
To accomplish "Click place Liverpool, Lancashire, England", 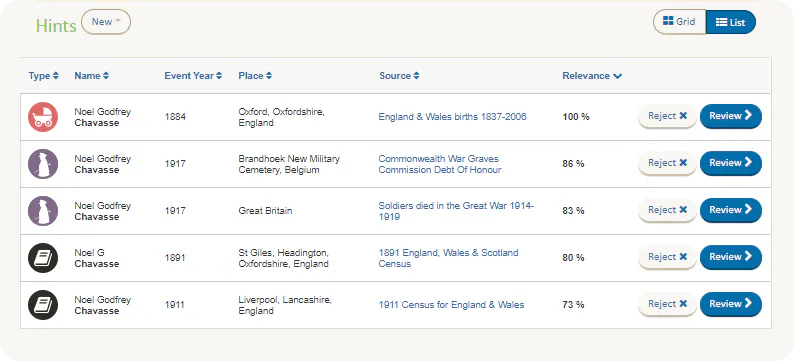I will pos(285,305).
